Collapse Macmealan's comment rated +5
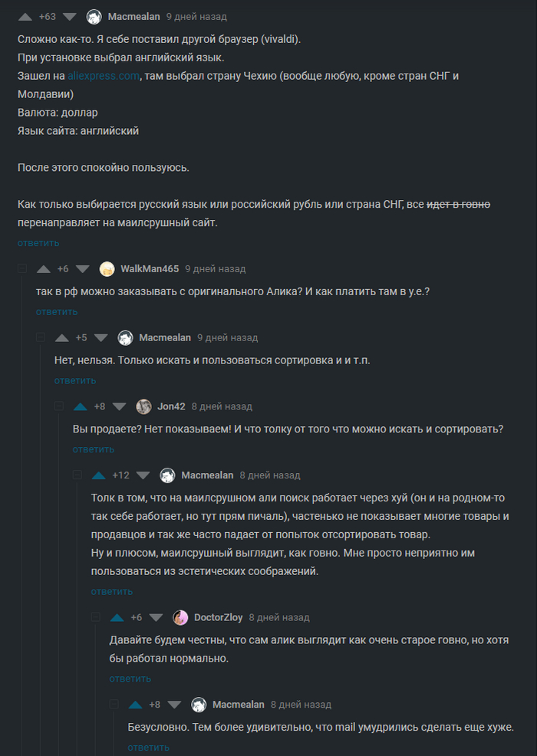This screenshot has height=756, width=537. (40, 337)
